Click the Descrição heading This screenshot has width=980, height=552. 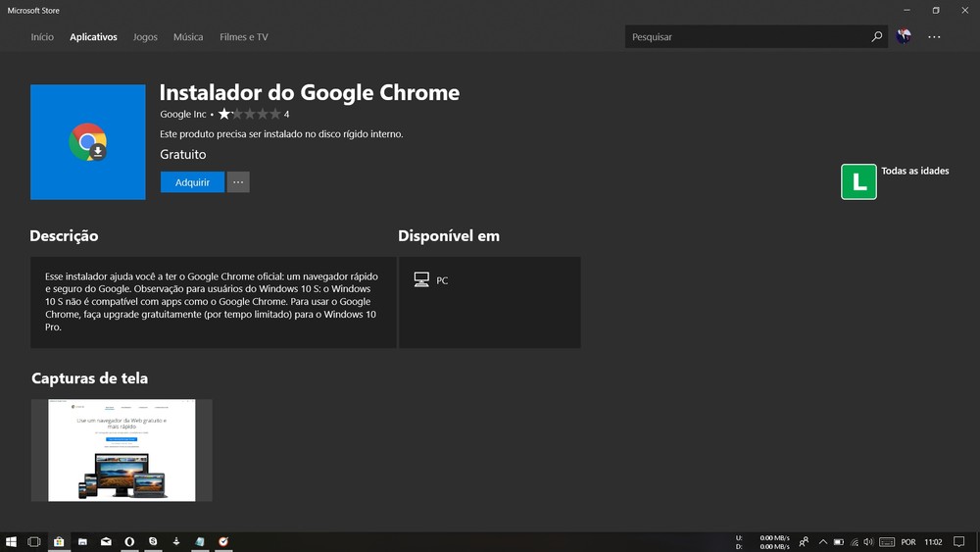tap(64, 235)
